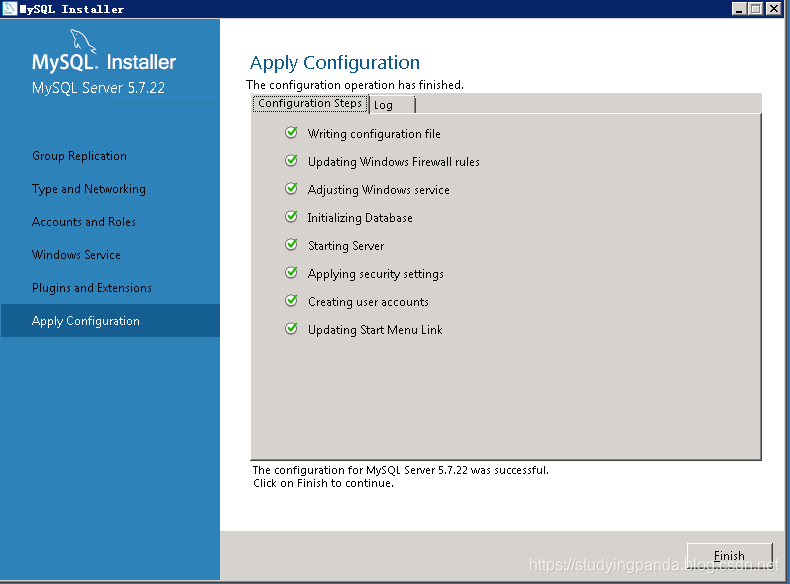Image resolution: width=790 pixels, height=584 pixels.
Task: Maximize the MySQL Installer window
Action: tap(756, 9)
